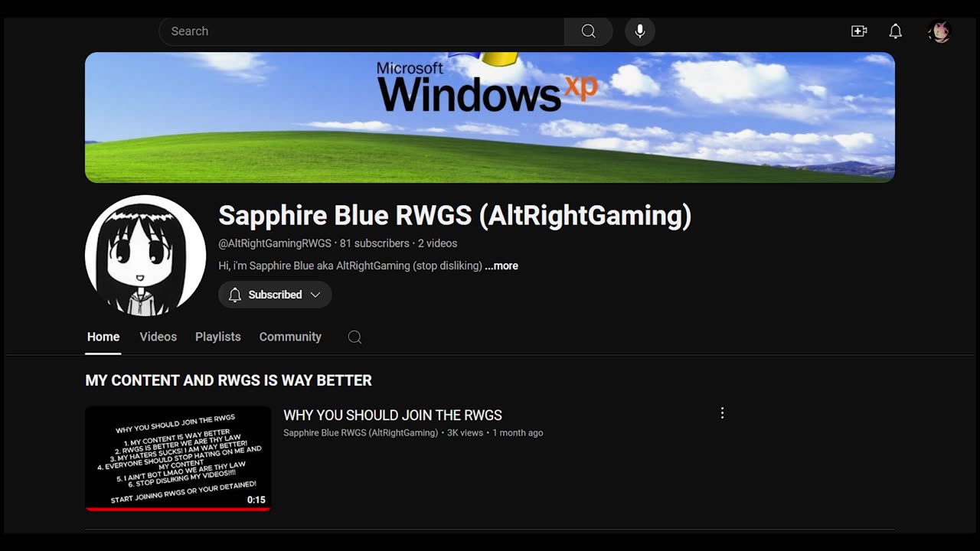Click the '81 subscribers' text
The width and height of the screenshot is (980, 551).
click(374, 243)
